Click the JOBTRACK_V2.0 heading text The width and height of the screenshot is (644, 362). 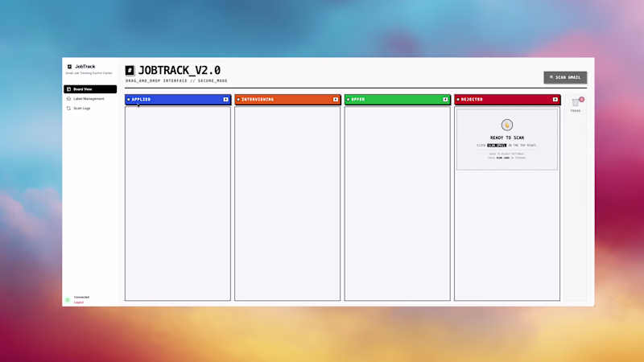180,70
